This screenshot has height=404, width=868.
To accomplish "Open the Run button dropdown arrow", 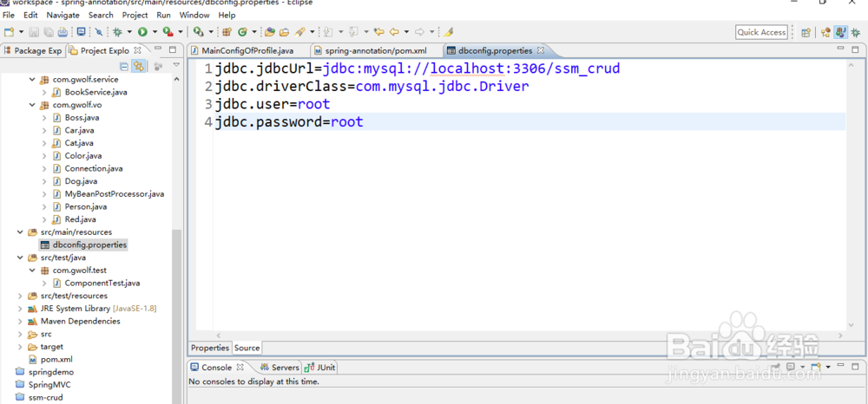I will (x=155, y=32).
